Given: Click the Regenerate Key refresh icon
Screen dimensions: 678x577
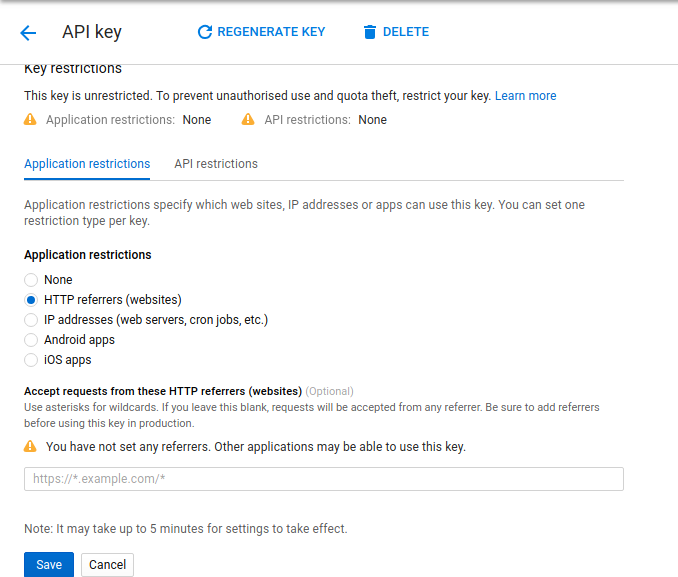Looking at the screenshot, I should tap(205, 32).
